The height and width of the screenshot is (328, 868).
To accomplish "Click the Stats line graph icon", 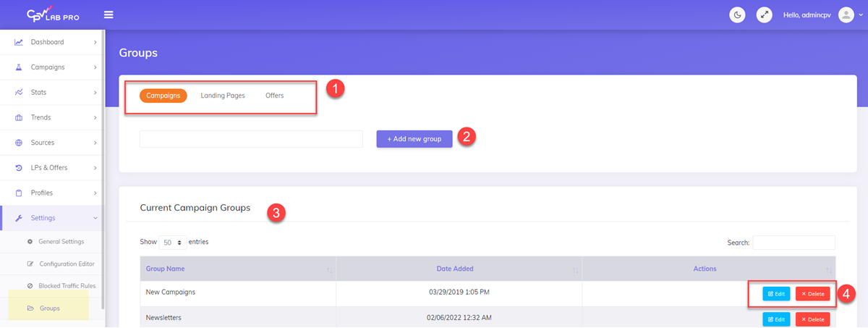I will 19,93.
